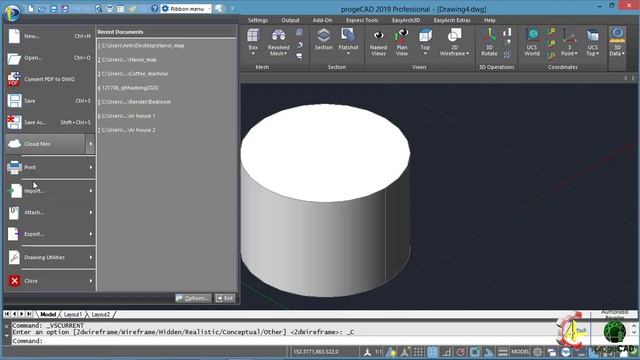Open the Output ribbon tab
The image size is (640, 360).
(290, 20)
